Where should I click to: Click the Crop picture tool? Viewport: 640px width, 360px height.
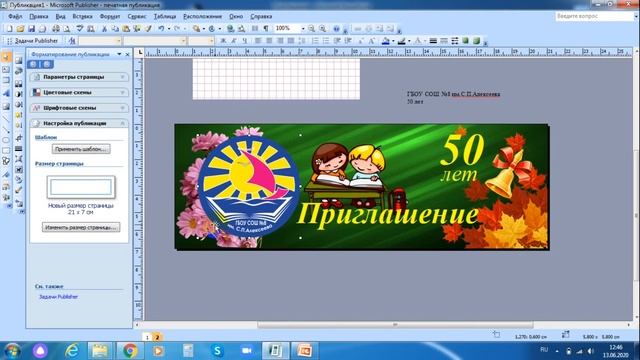pyautogui.click(x=18, y=138)
